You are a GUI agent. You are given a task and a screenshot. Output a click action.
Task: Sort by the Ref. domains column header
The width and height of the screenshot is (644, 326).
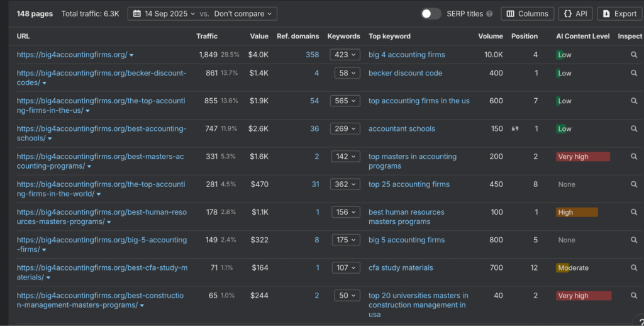click(x=297, y=37)
